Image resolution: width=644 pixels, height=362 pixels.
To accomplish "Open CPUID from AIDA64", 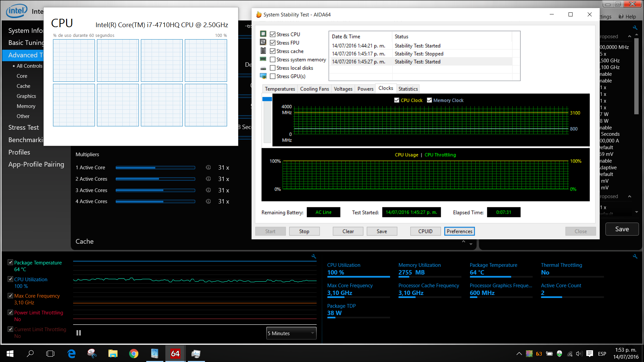I will point(425,231).
